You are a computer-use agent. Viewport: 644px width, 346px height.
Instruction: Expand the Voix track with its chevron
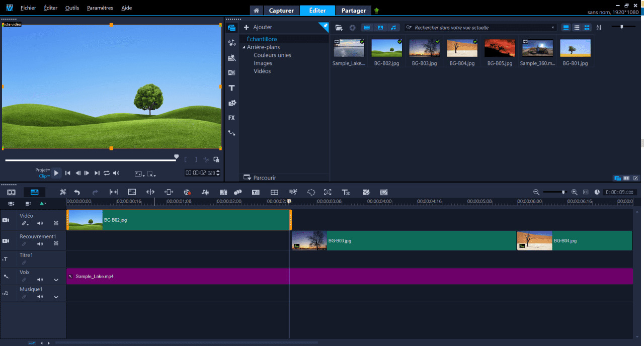tap(56, 280)
